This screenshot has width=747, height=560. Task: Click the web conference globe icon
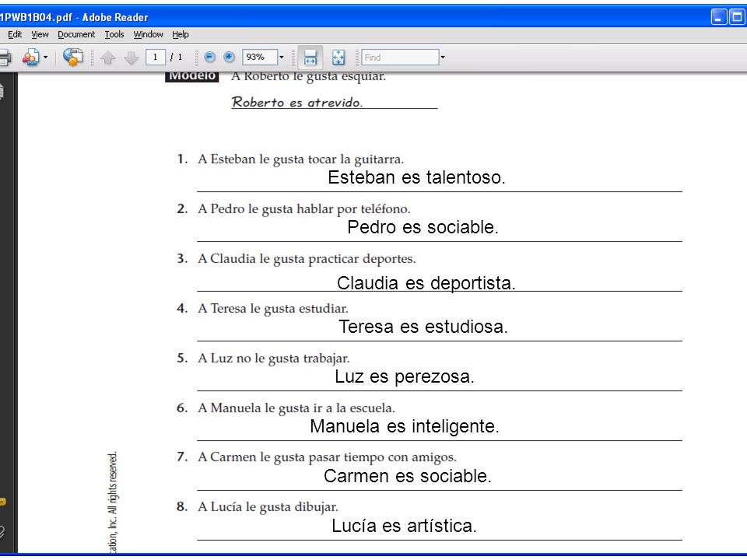pos(73,57)
